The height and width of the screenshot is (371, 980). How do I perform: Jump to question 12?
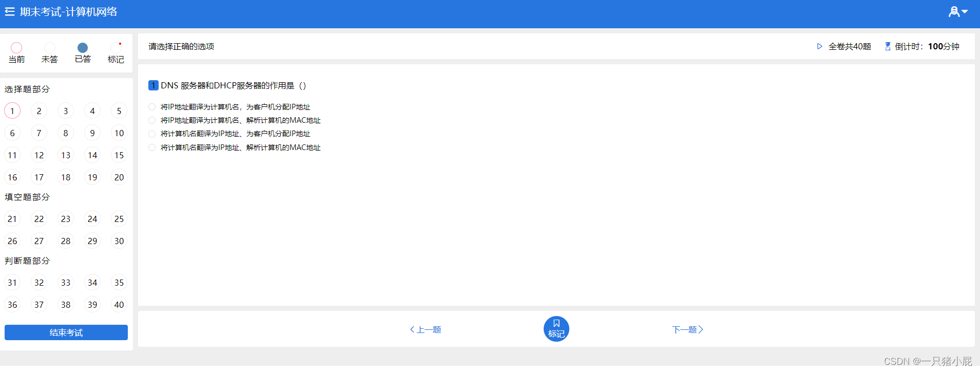[39, 155]
